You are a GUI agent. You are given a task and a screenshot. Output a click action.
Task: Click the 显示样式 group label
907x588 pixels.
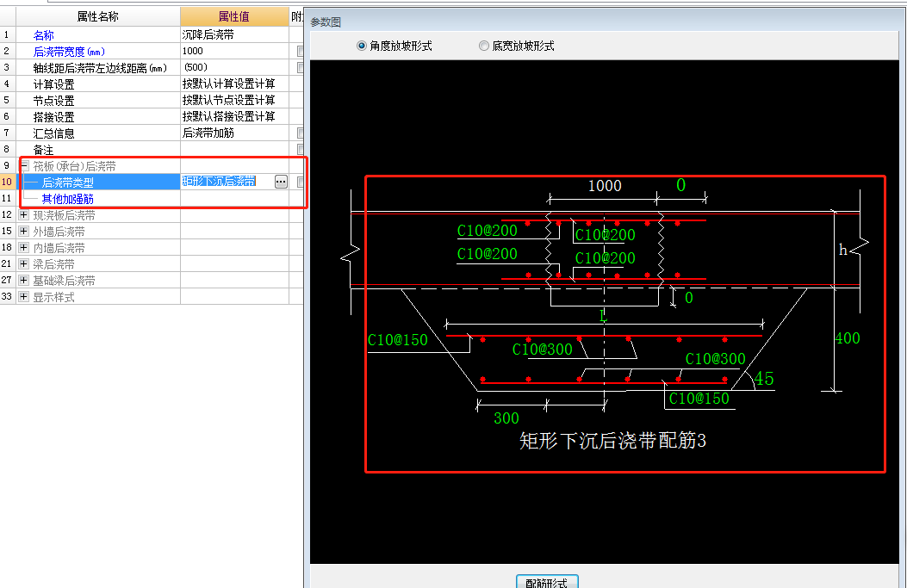pyautogui.click(x=53, y=297)
